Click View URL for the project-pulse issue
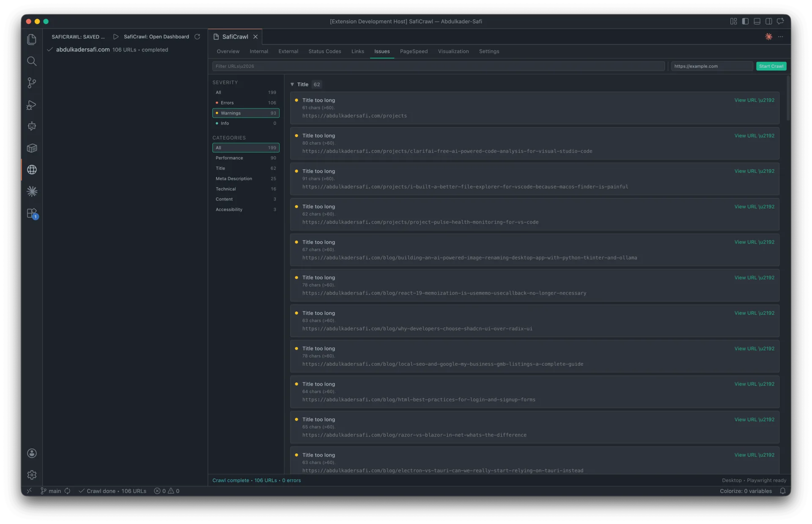812x524 pixels. coord(754,207)
